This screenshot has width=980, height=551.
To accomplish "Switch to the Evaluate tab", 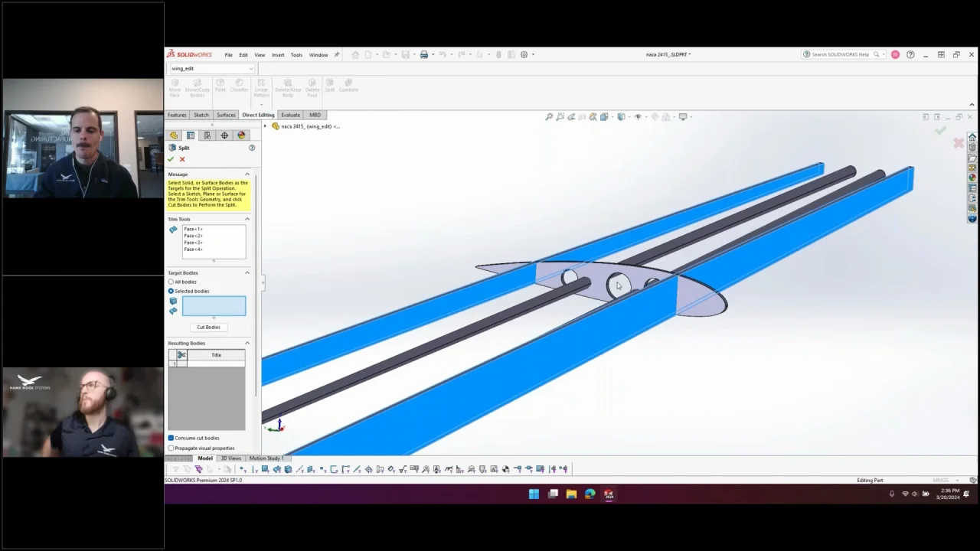I will pyautogui.click(x=290, y=115).
